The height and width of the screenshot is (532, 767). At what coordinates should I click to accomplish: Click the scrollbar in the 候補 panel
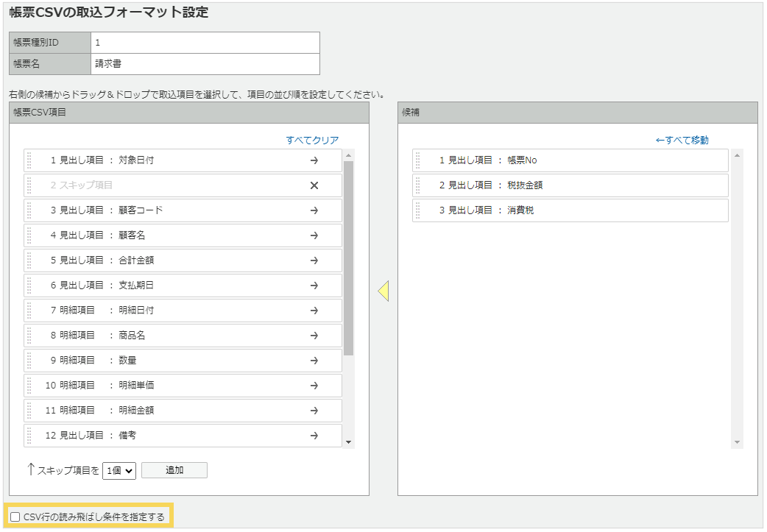[x=736, y=294]
